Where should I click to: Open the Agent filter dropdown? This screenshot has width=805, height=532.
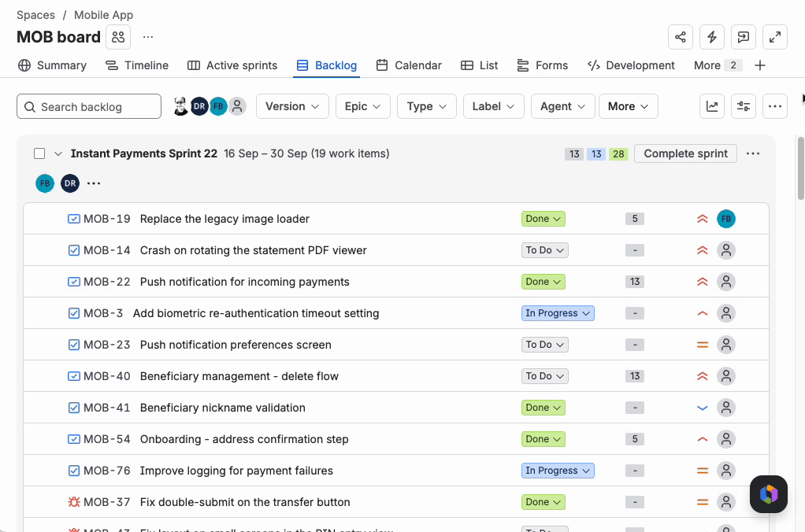562,106
